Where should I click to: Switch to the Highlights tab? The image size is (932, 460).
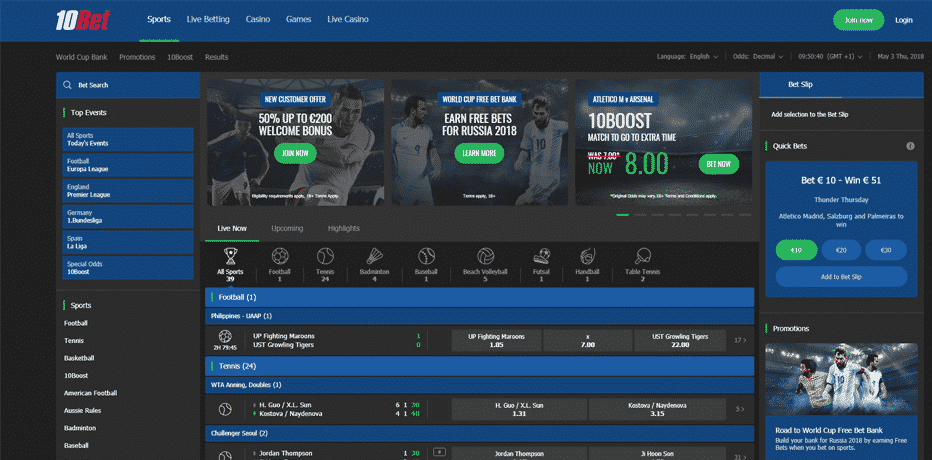[344, 229]
